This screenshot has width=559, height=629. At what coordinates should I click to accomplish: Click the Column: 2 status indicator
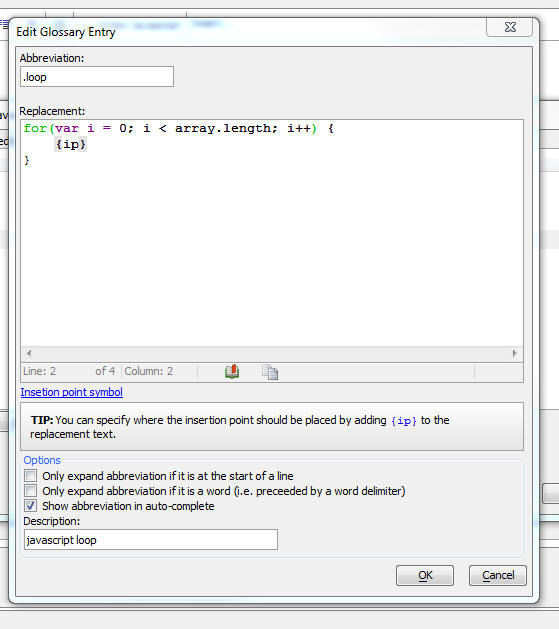point(148,371)
